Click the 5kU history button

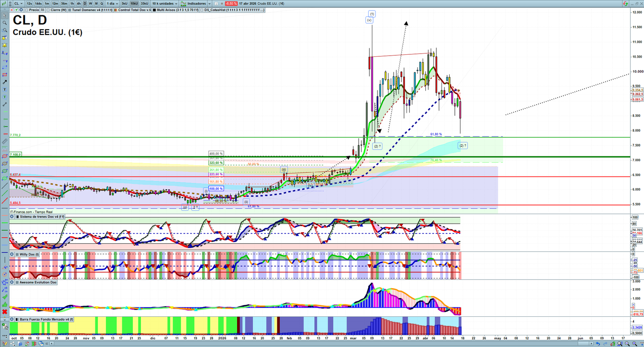click(x=124, y=4)
